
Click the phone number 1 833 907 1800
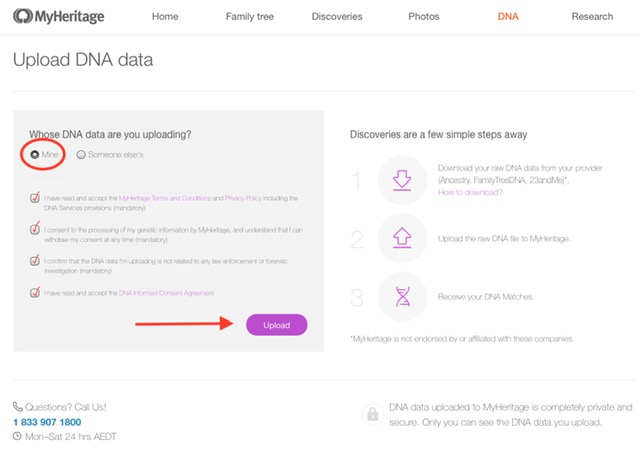47,422
